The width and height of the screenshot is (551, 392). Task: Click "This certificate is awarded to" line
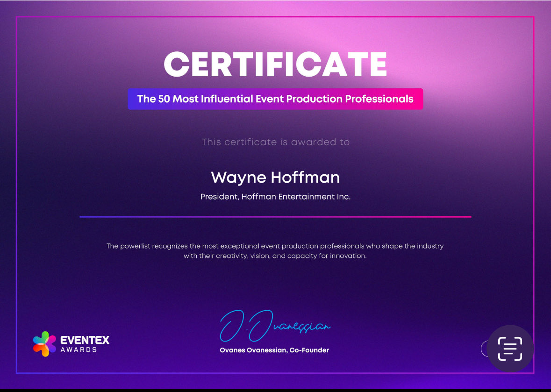pos(276,142)
